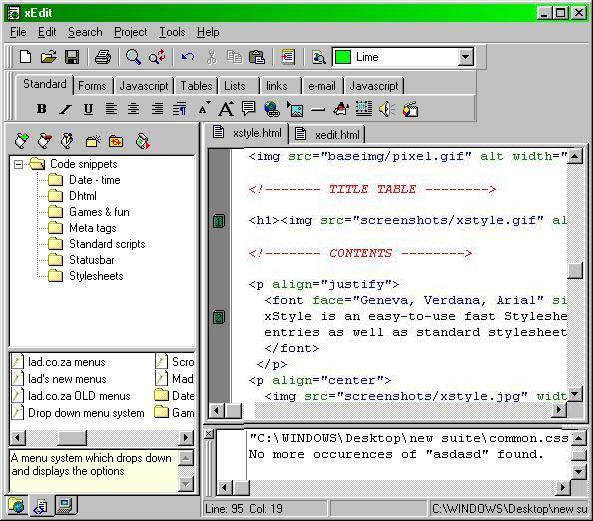Select the Games & fun folder
593x521 pixels.
[99, 212]
